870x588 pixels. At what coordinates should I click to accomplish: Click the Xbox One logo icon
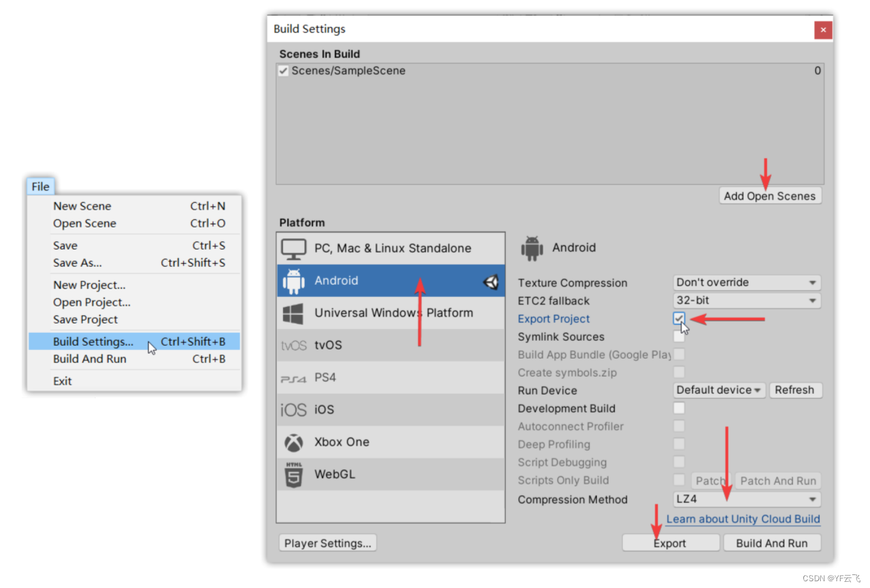[293, 443]
